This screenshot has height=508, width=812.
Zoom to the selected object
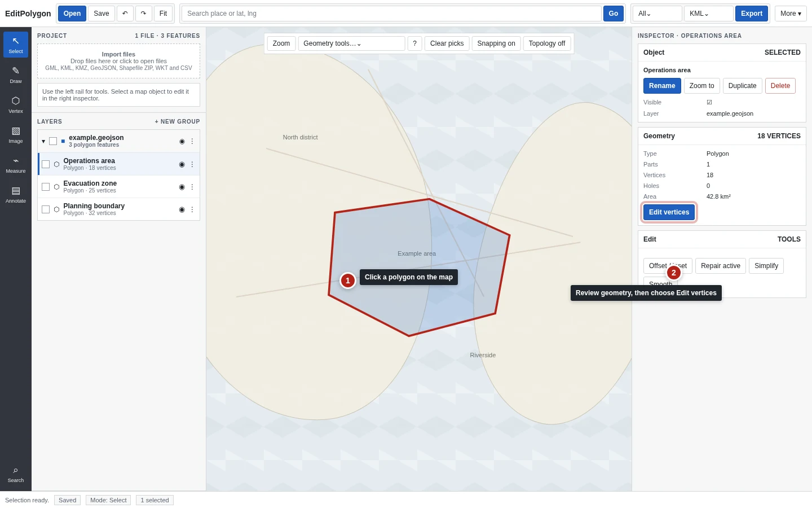702,86
